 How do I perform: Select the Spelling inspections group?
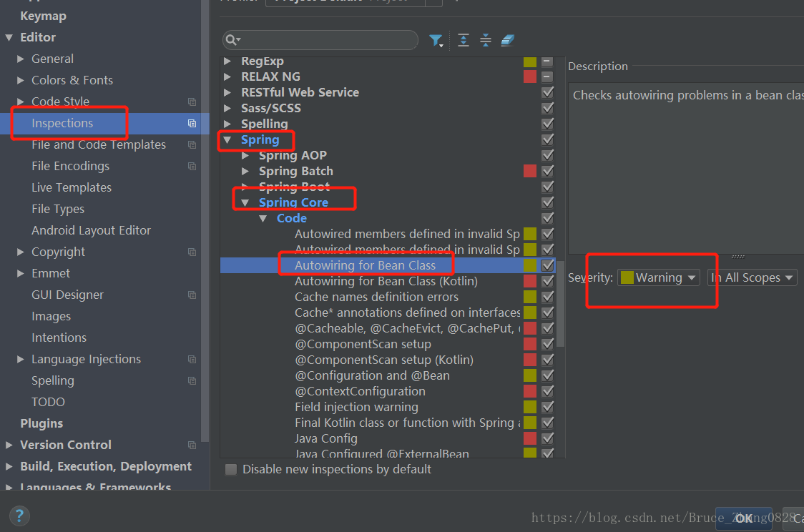265,124
